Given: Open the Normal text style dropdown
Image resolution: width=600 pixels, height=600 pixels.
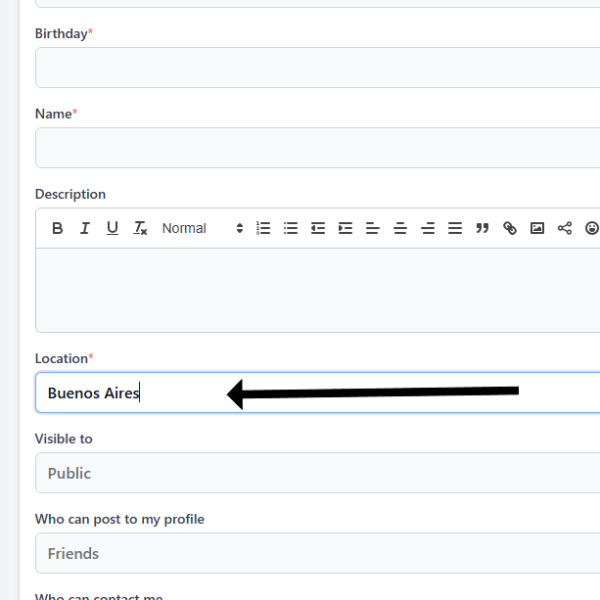Looking at the screenshot, I should pyautogui.click(x=202, y=228).
